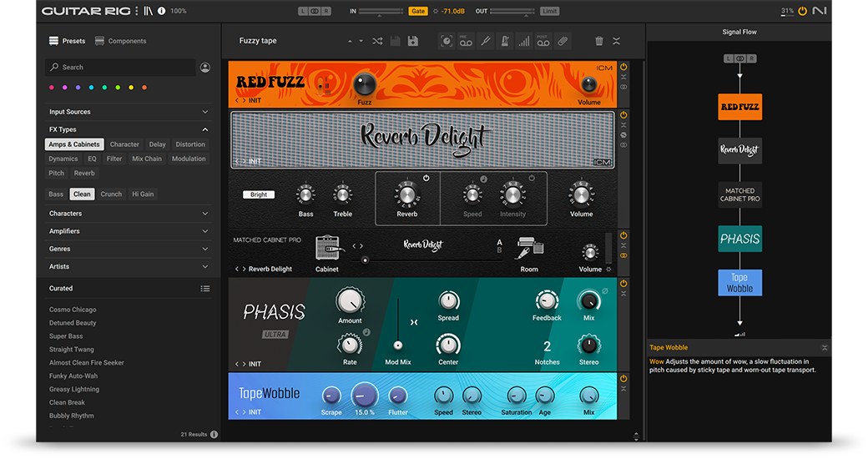This screenshot has width=868, height=459.
Task: Toggle the Limit button
Action: pyautogui.click(x=550, y=11)
